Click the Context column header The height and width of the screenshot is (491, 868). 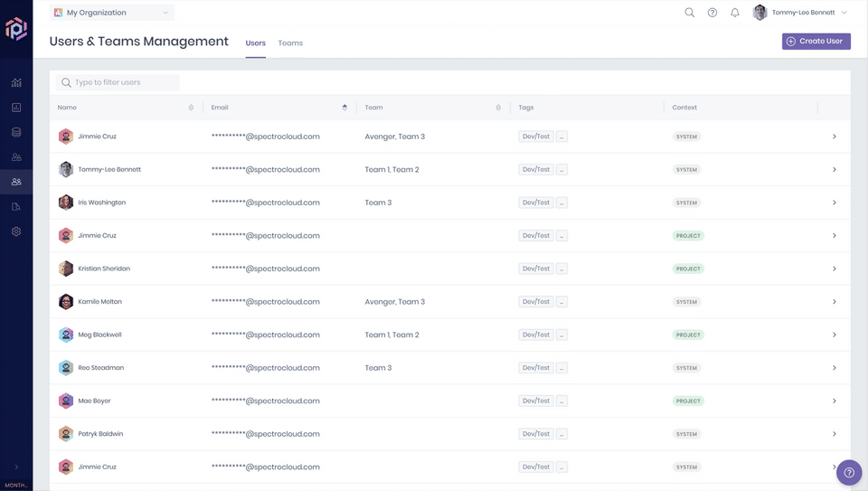684,108
